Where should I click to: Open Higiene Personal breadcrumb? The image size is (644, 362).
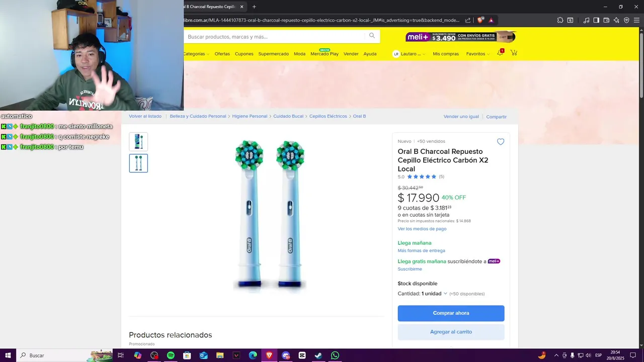click(250, 116)
